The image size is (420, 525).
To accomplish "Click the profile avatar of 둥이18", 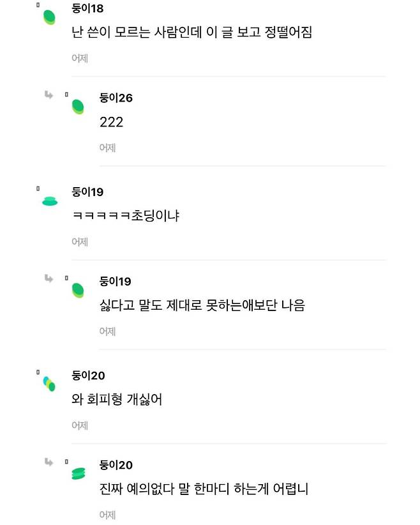I will [49, 17].
